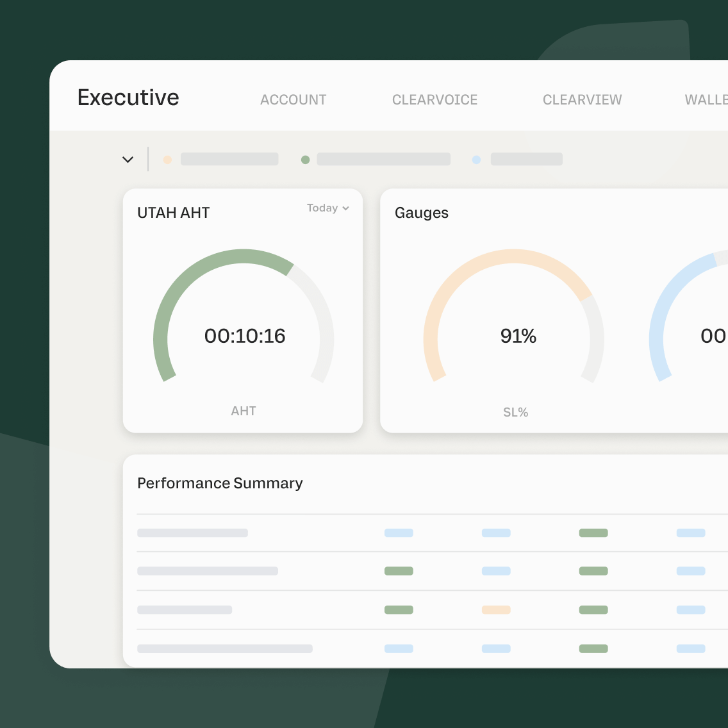This screenshot has width=728, height=728.
Task: Switch to the ACCOUNT tab
Action: pyautogui.click(x=293, y=99)
